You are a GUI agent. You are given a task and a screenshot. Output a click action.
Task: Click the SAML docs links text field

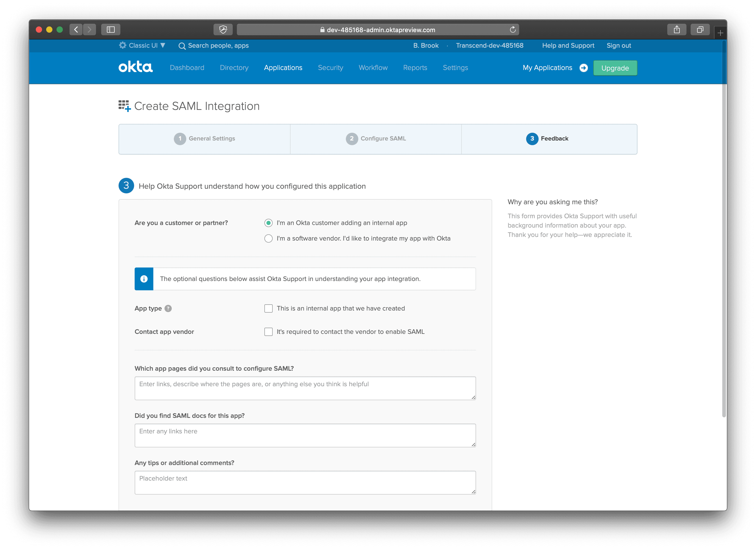click(x=305, y=435)
